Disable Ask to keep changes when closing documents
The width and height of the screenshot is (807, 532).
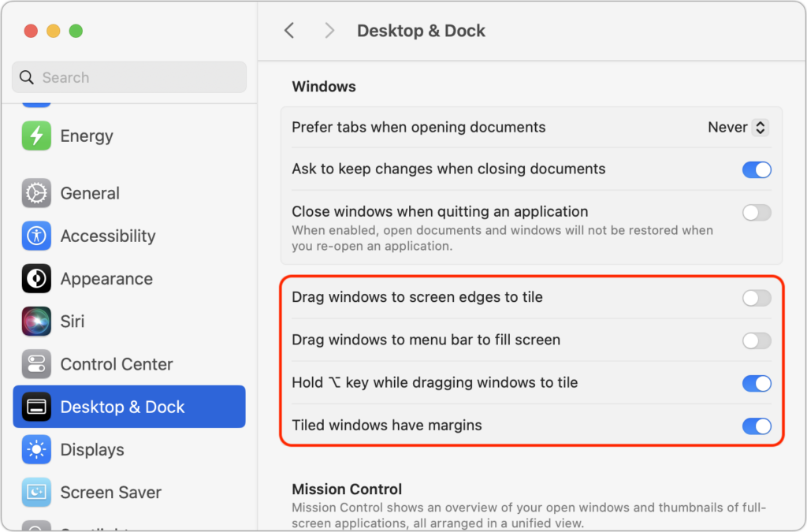(x=757, y=169)
